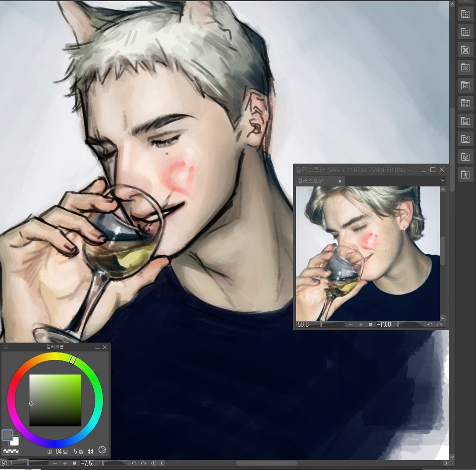Viewport: 476px width, 470px height.
Task: Select the gray main color swatch
Action: 7,435
